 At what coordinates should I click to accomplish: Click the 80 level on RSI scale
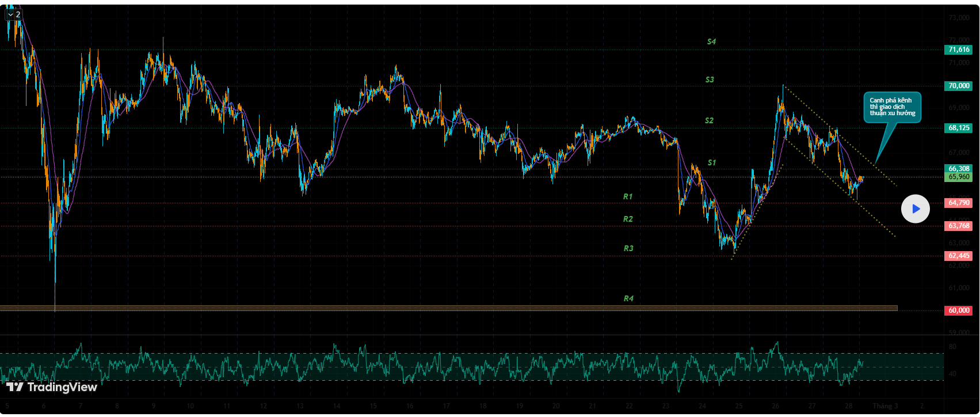click(952, 347)
